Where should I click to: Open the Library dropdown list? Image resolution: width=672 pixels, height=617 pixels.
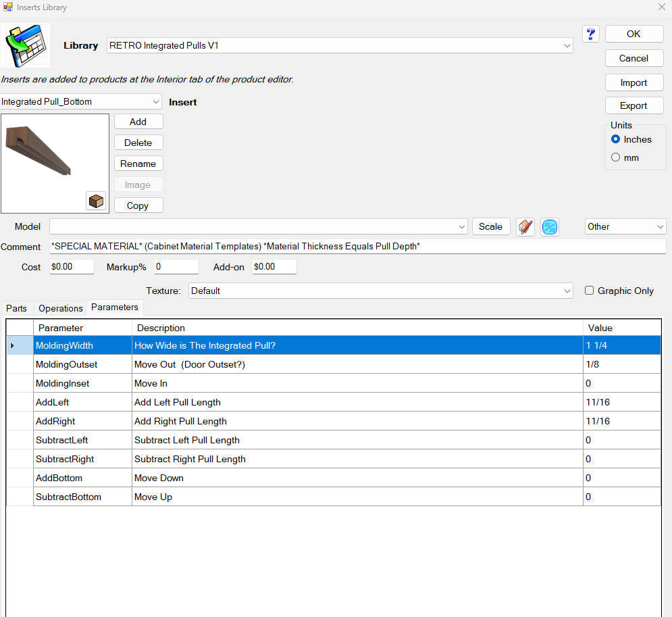pyautogui.click(x=567, y=45)
